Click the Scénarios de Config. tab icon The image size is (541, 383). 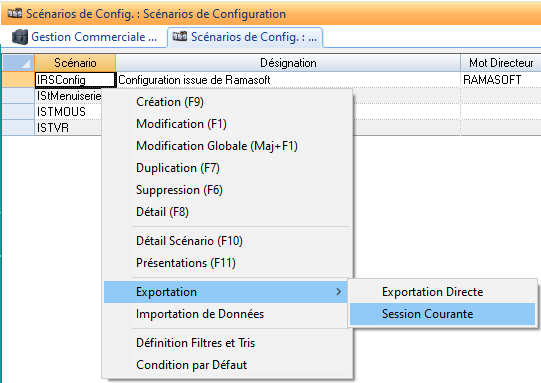[x=180, y=36]
